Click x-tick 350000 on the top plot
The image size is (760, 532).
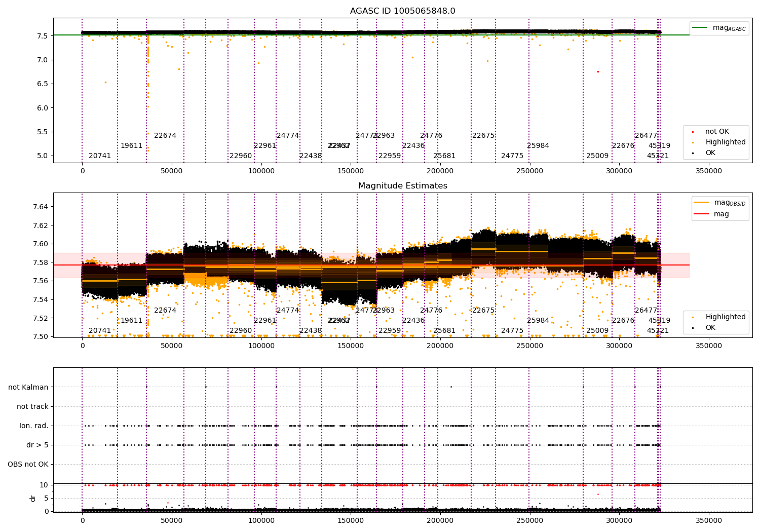708,171
